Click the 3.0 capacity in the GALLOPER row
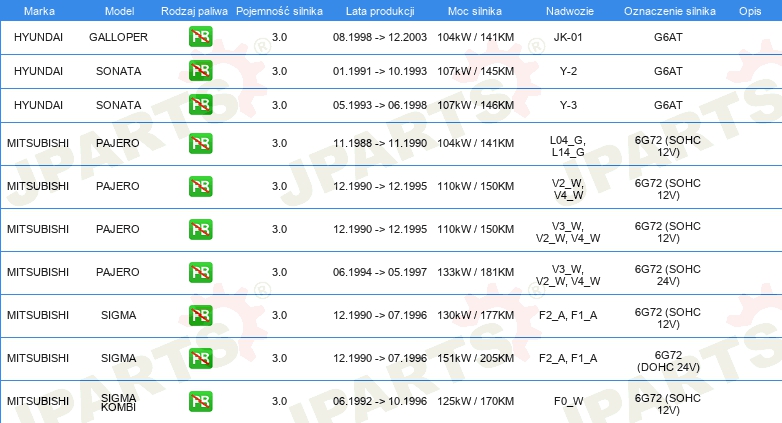782x423 pixels. (279, 37)
